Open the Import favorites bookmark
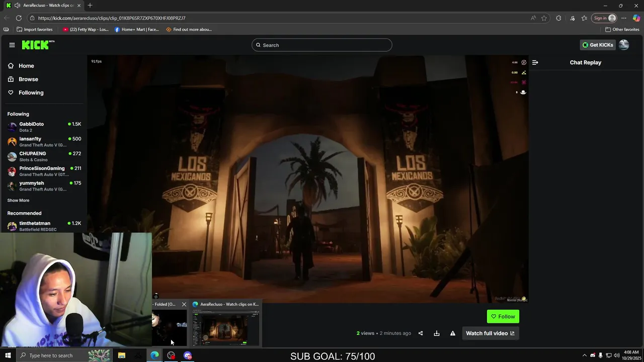This screenshot has width=644, height=362. pos(34,29)
